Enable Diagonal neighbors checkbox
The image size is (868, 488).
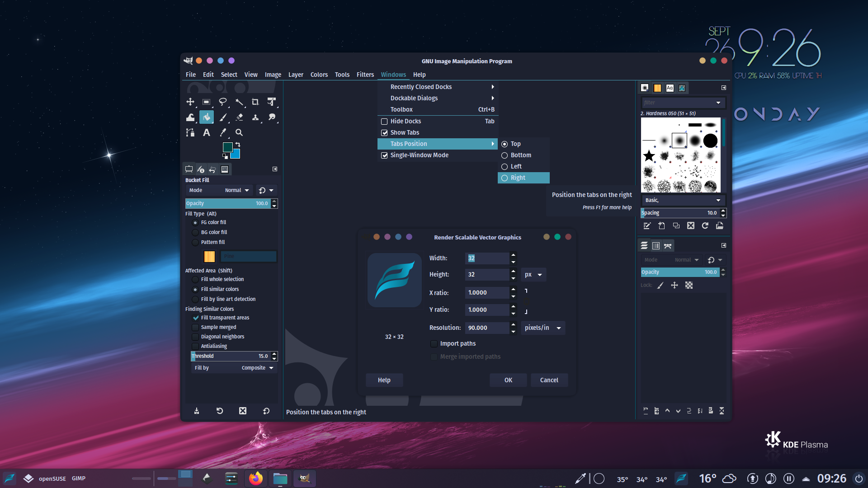(x=195, y=337)
